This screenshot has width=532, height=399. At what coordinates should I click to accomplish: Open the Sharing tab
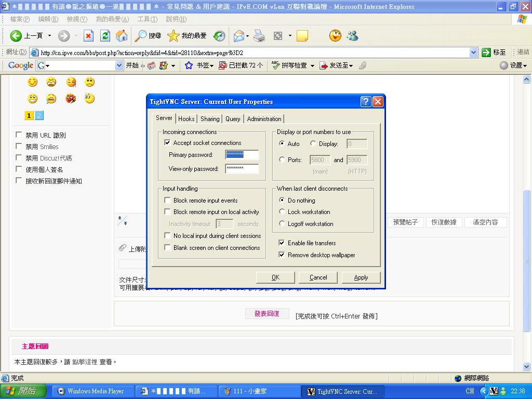(210, 119)
